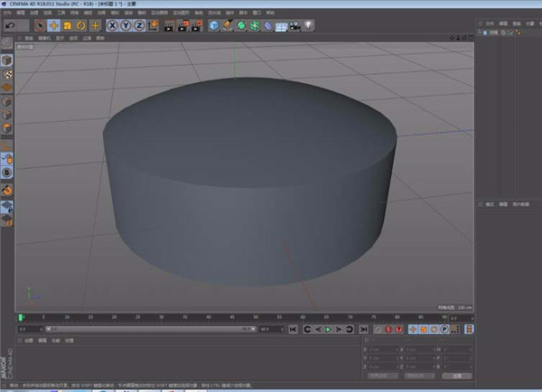
Task: Open the size mode dropdown in coordinates
Action: (417, 374)
